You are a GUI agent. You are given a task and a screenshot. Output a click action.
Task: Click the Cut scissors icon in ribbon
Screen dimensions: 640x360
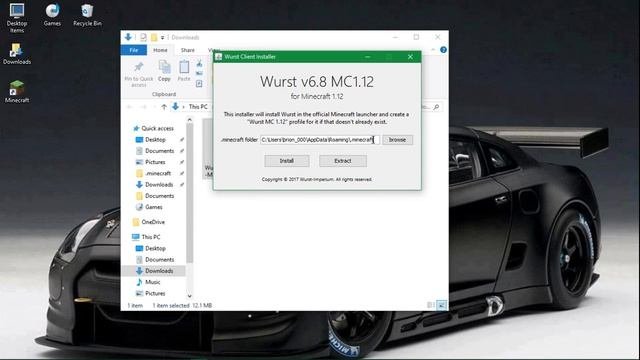click(199, 64)
